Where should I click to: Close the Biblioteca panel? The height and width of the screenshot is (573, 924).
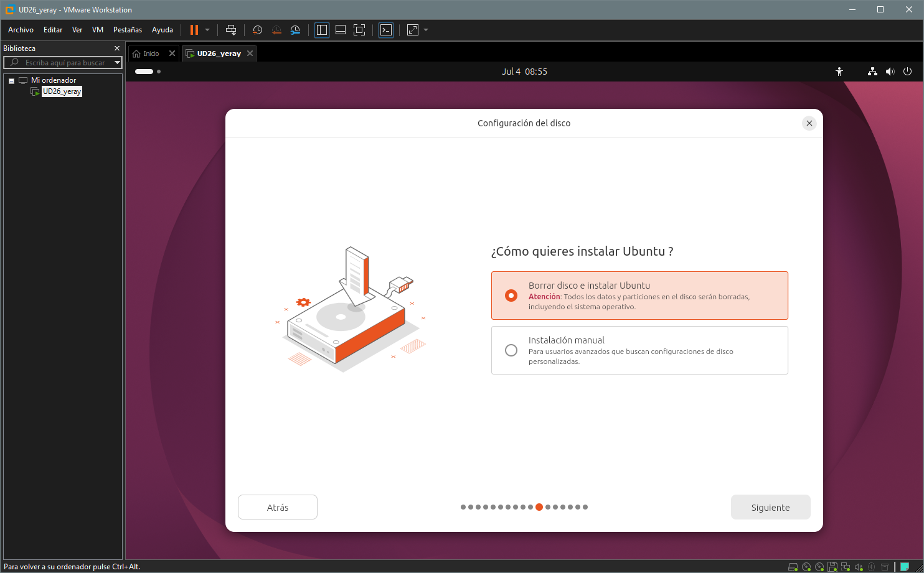tap(117, 49)
